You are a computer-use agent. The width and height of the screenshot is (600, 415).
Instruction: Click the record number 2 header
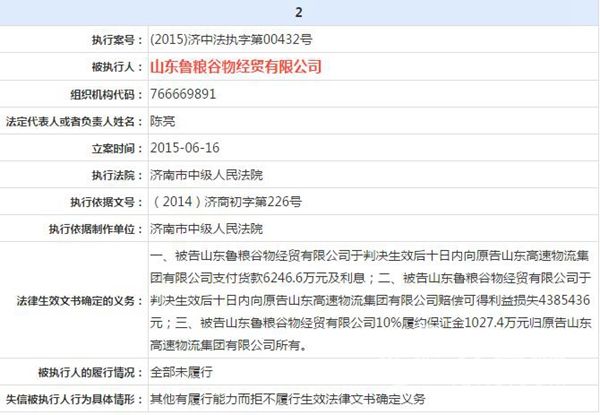[299, 14]
